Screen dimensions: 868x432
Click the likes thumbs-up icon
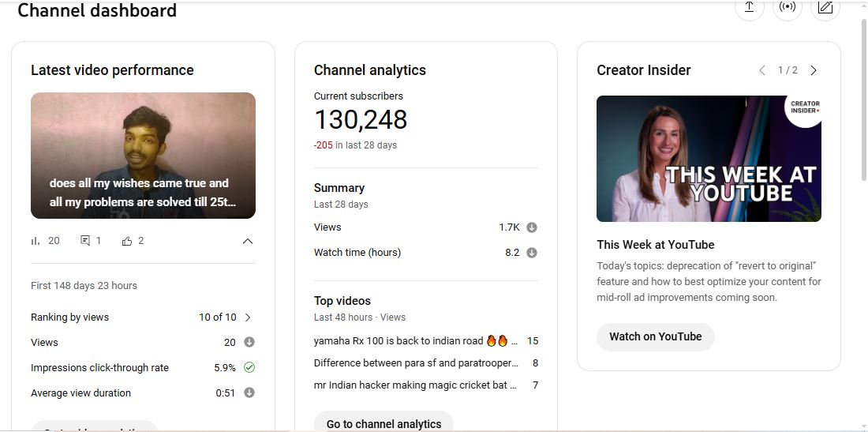[127, 241]
